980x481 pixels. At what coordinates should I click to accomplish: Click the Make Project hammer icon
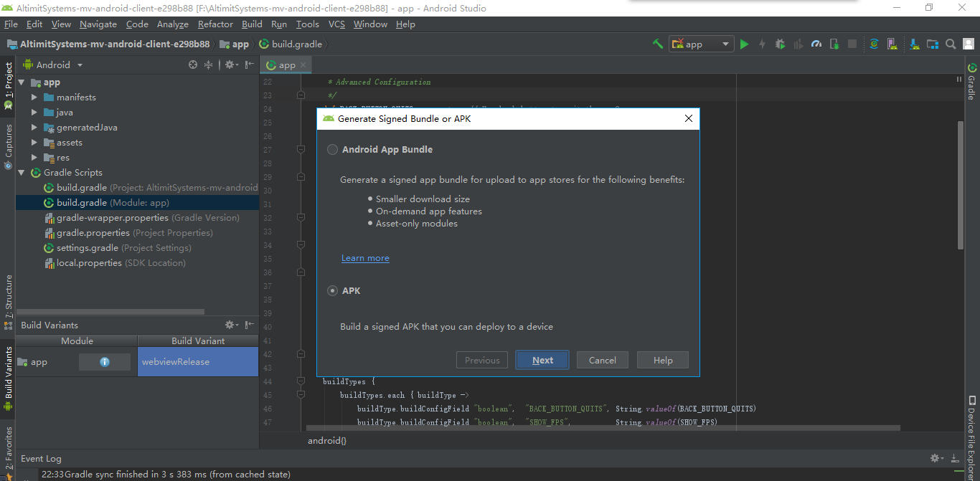tap(657, 44)
